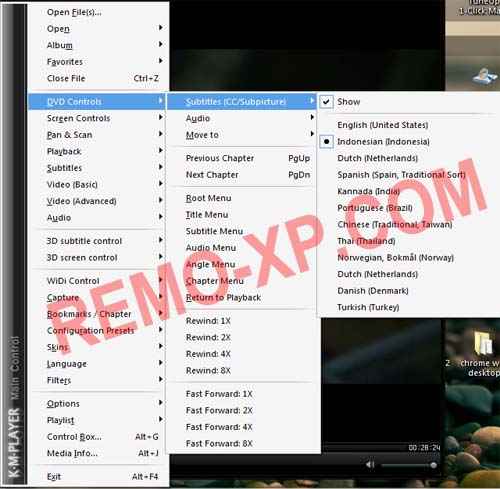Open DVD Controls Audio submenu
Screen dimensions: 500x489
click(241, 118)
